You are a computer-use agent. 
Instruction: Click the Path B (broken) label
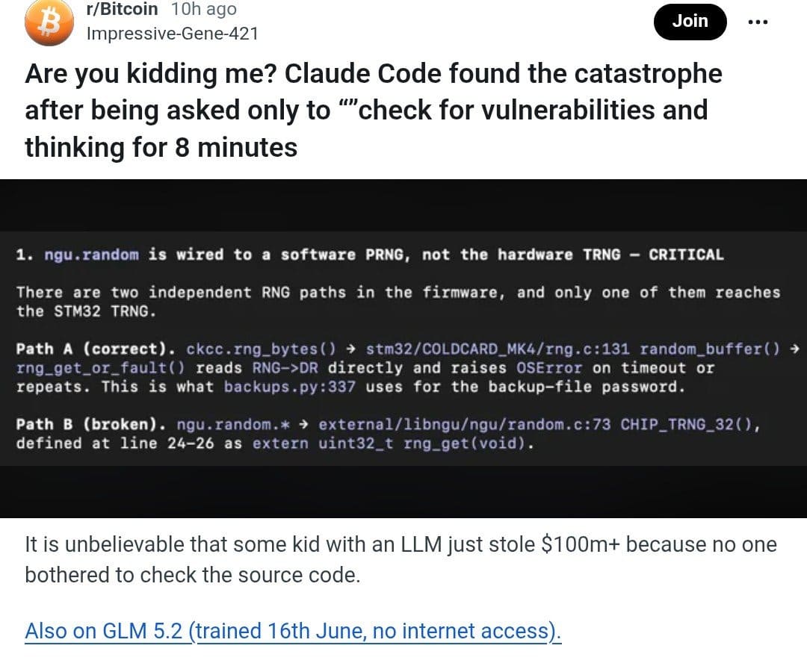click(x=91, y=425)
